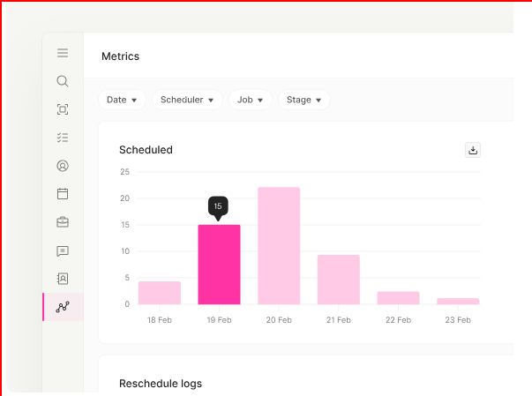The image size is (532, 396).
Task: Click the 10 y-axis value
Action: tap(125, 251)
